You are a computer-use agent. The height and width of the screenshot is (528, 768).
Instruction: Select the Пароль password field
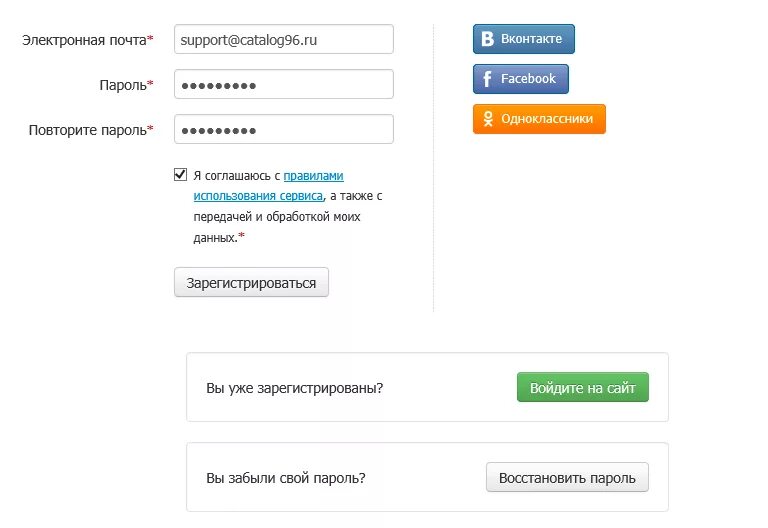pyautogui.click(x=284, y=84)
